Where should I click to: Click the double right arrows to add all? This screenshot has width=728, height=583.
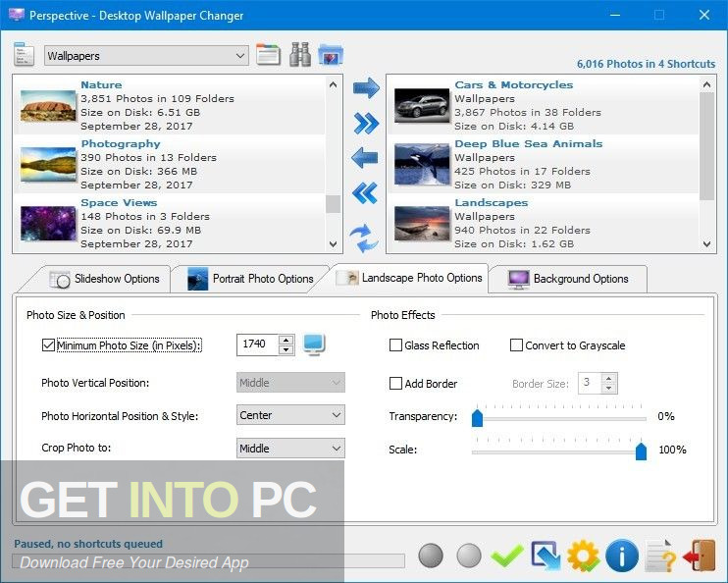(366, 124)
